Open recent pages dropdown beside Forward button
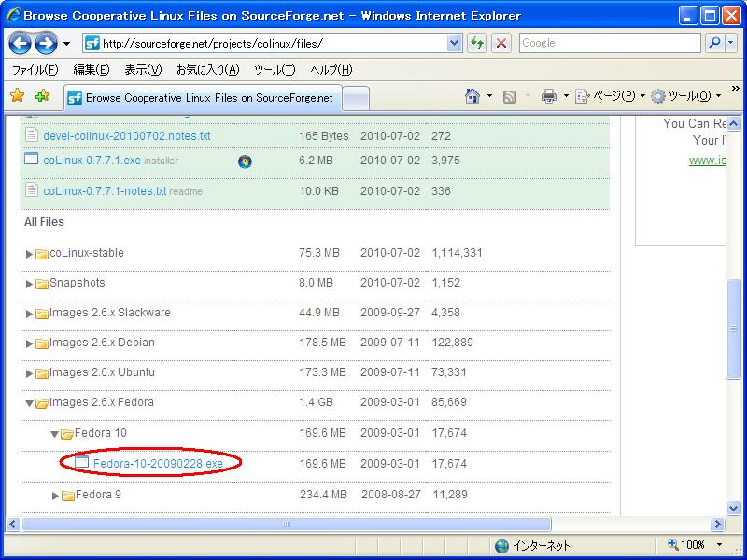The height and width of the screenshot is (560, 747). click(x=66, y=44)
